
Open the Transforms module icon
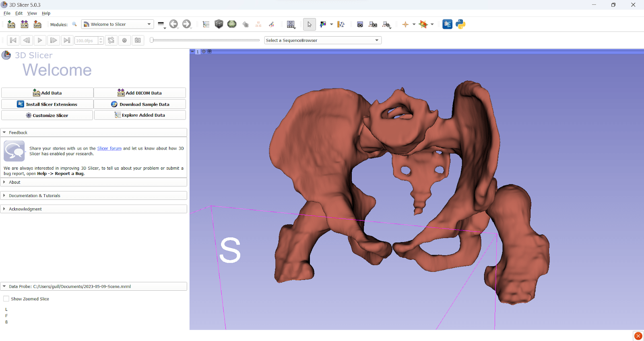[x=246, y=25]
